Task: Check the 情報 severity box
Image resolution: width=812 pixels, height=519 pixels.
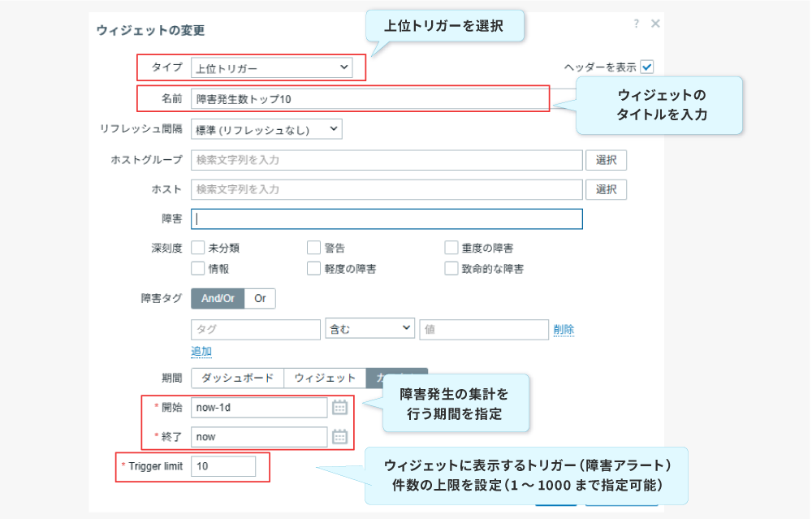Action: [198, 268]
